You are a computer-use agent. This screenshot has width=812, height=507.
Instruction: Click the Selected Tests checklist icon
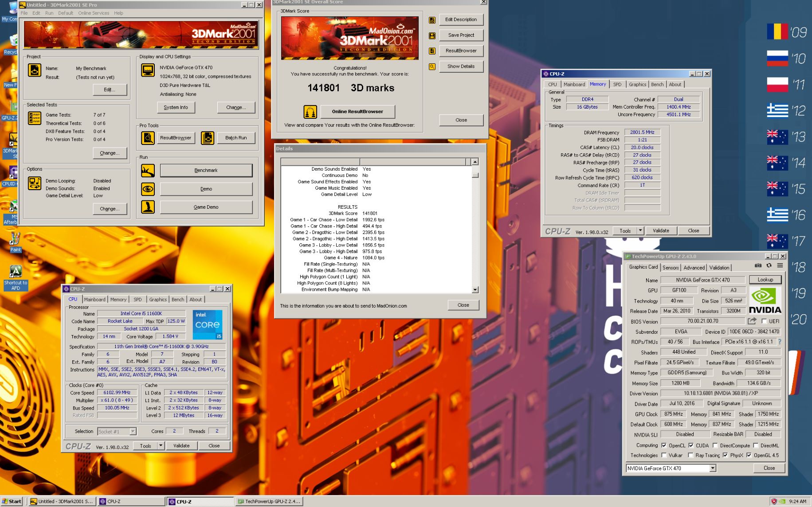click(35, 118)
